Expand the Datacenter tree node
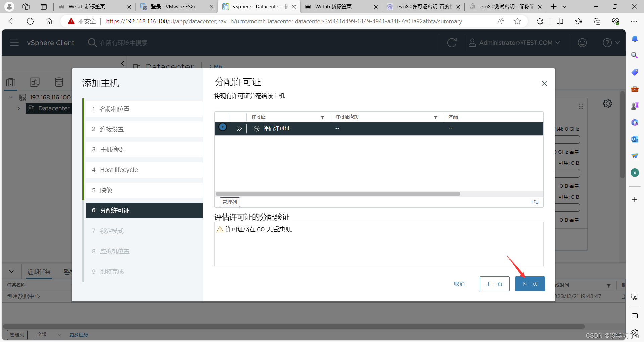Image resolution: width=644 pixels, height=342 pixels. point(19,108)
